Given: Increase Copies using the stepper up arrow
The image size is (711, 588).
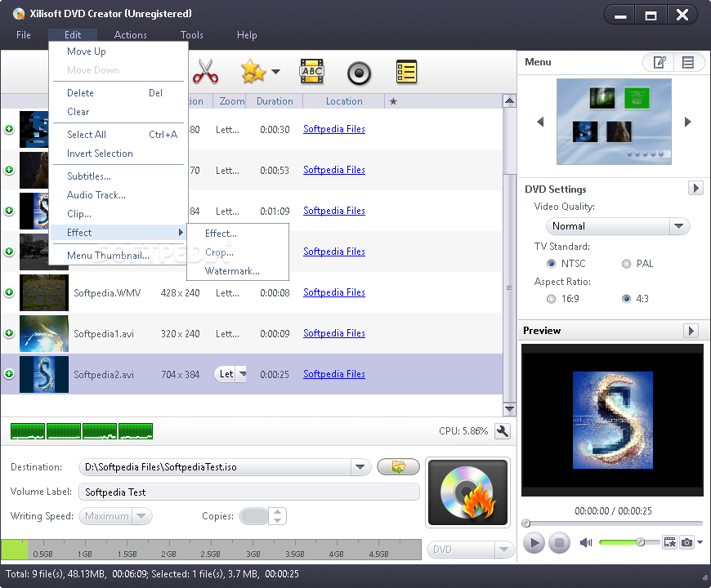Looking at the screenshot, I should [278, 512].
